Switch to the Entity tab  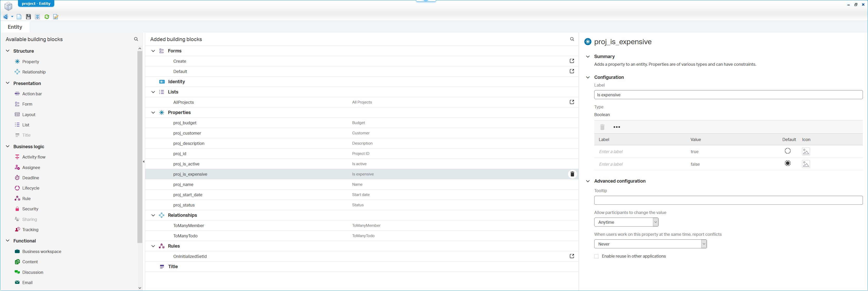(15, 27)
